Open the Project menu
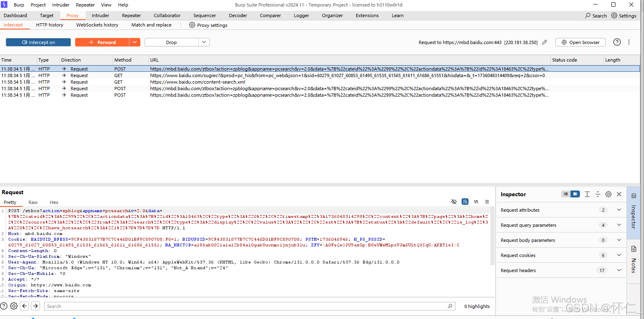644x319 pixels. [x=38, y=5]
